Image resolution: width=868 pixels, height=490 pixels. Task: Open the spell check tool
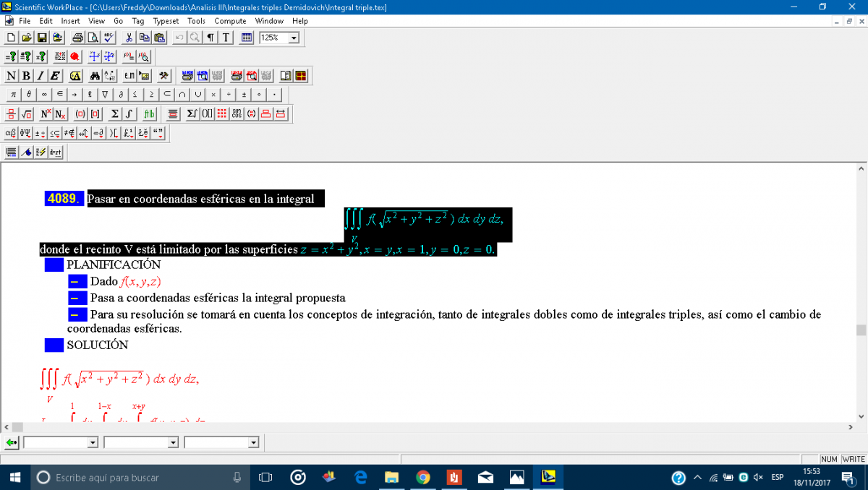click(109, 38)
